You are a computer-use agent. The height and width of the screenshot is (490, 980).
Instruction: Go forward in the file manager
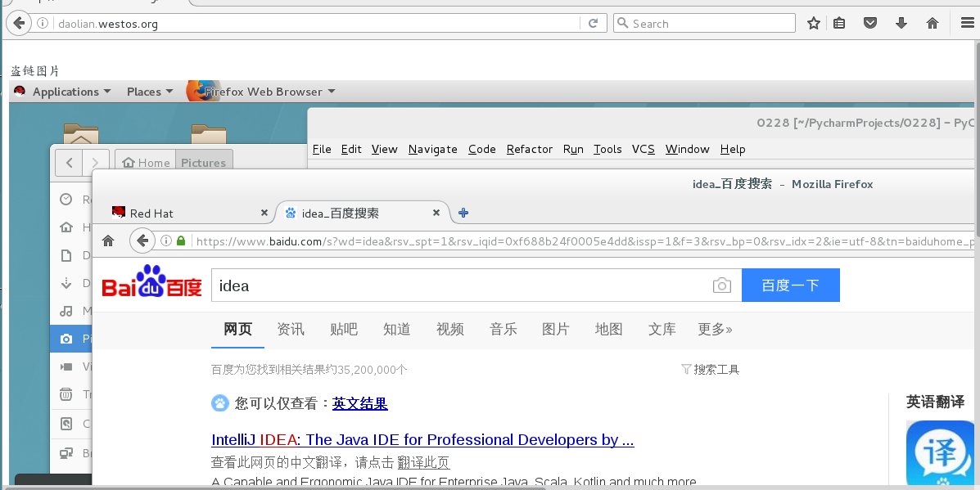coord(95,163)
